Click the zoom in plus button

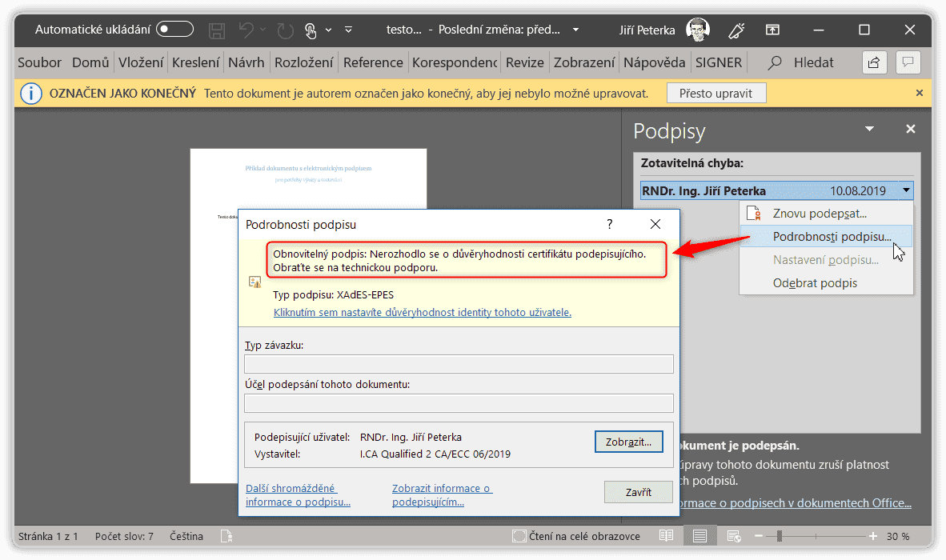[873, 536]
